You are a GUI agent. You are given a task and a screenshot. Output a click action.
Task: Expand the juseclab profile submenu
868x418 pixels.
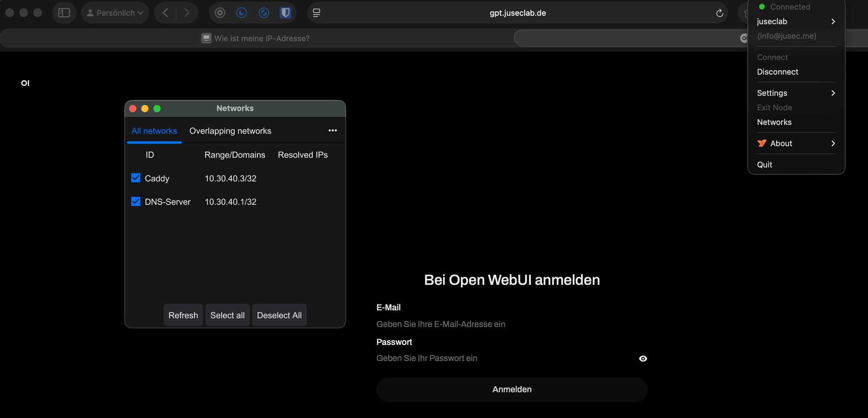click(x=796, y=21)
